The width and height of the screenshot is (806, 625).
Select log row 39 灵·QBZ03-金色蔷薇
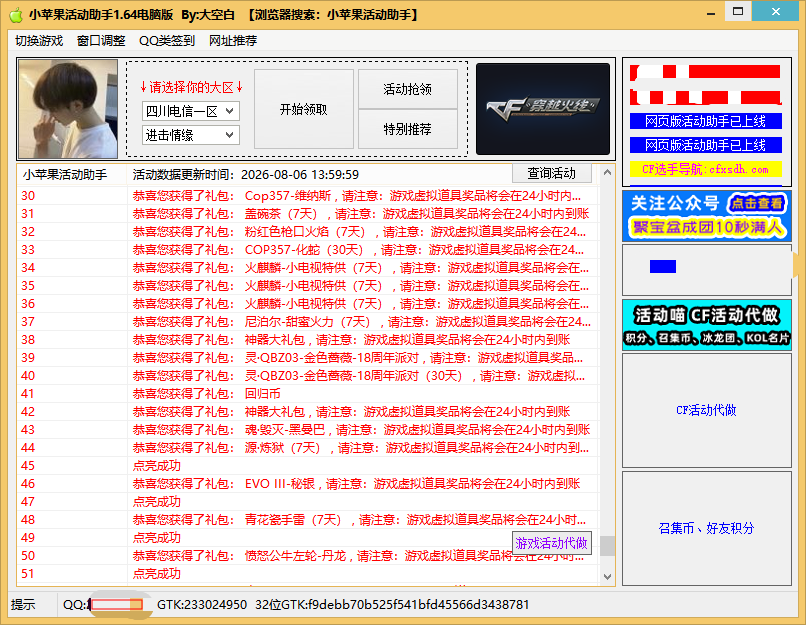pos(307,358)
